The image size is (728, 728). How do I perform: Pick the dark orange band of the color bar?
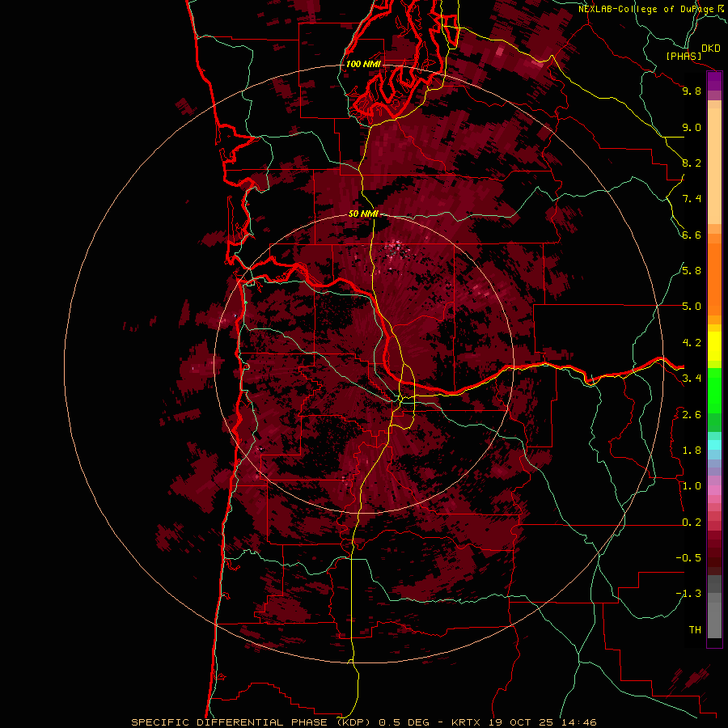click(x=714, y=278)
